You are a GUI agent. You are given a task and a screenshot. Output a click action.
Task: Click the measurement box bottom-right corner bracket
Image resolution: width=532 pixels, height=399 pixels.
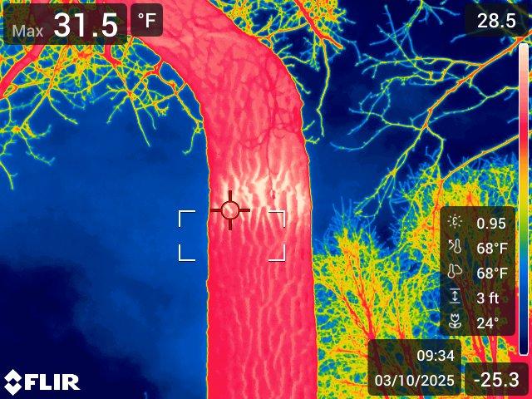[277, 253]
